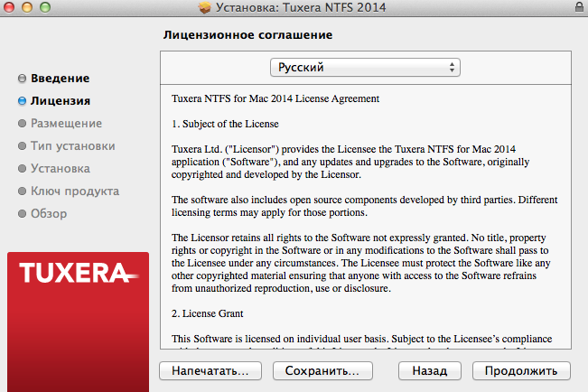Print the license via Напечатать…

point(210,370)
